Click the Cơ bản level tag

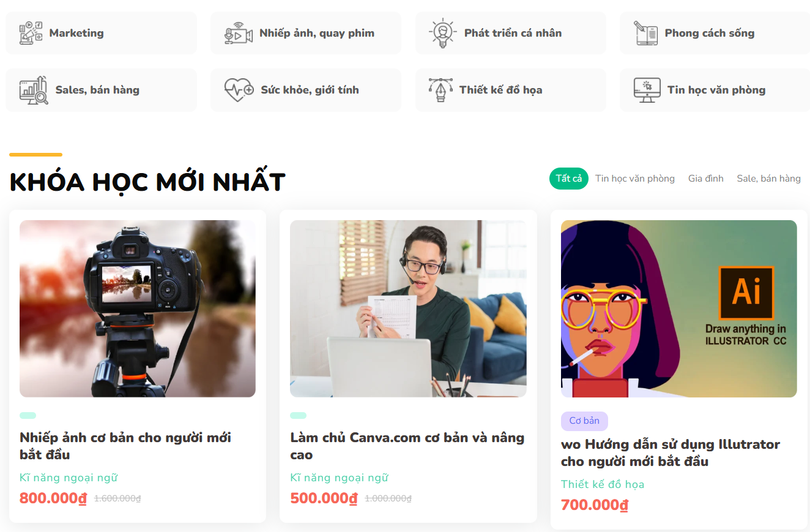584,421
